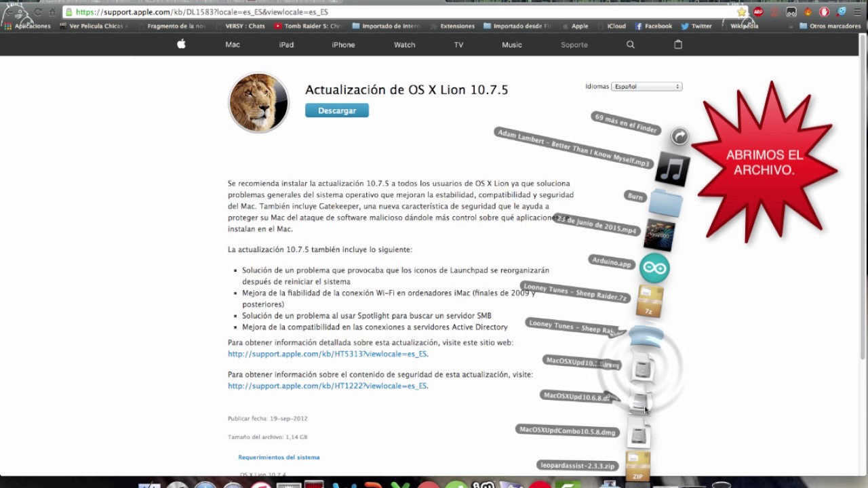This screenshot has height=488, width=868.
Task: Go to the Mac section
Action: click(x=233, y=45)
